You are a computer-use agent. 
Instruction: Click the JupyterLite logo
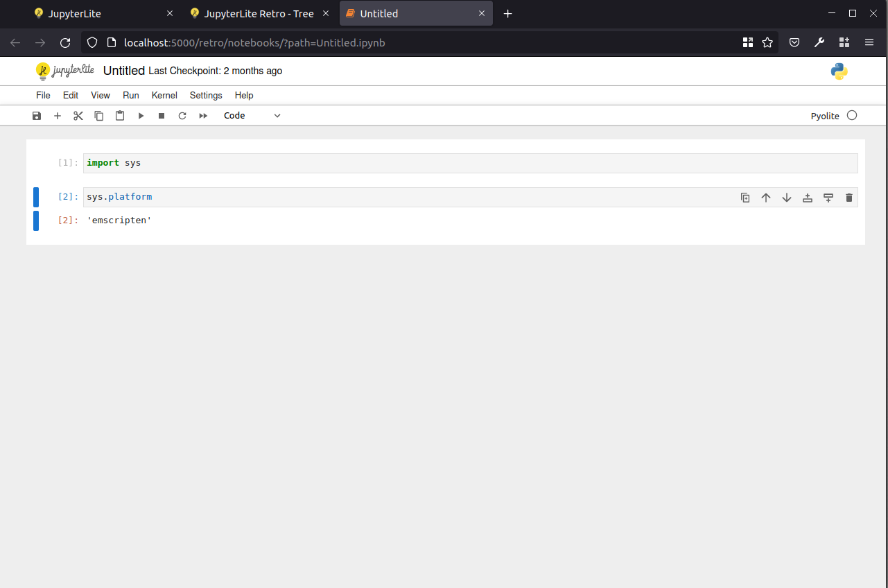(x=65, y=71)
